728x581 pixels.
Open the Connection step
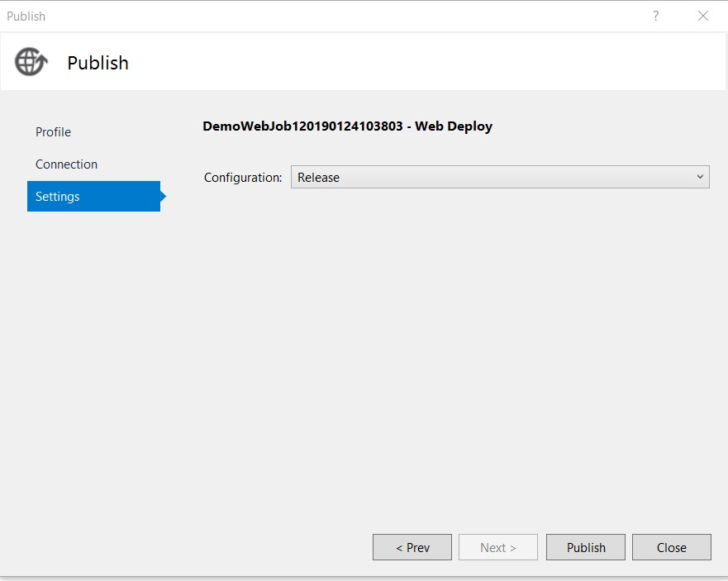click(x=66, y=164)
